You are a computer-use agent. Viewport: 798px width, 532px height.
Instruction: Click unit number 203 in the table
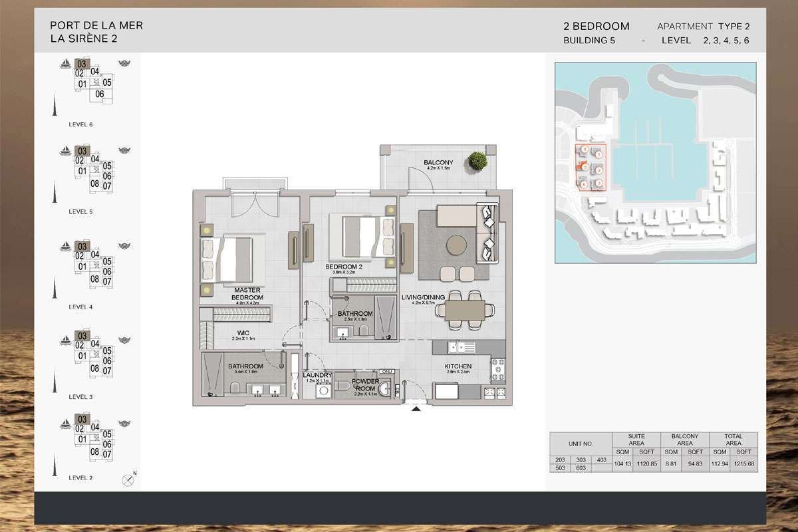click(x=560, y=459)
